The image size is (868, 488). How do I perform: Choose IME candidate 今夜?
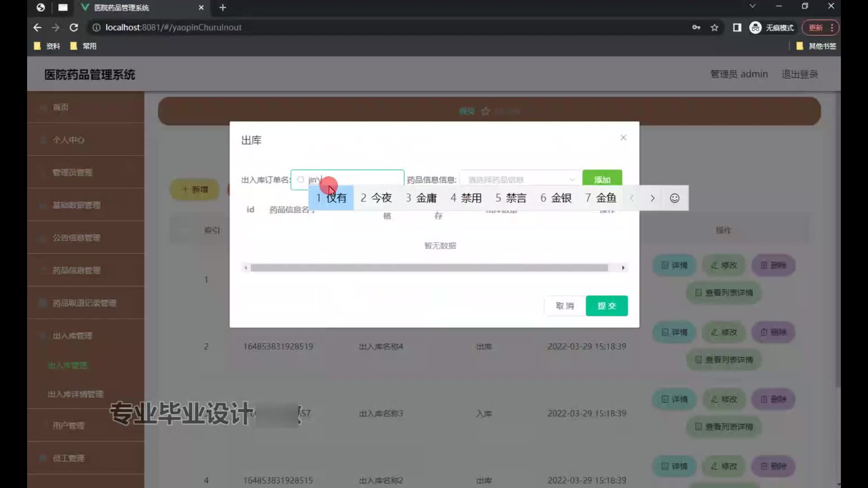point(376,198)
